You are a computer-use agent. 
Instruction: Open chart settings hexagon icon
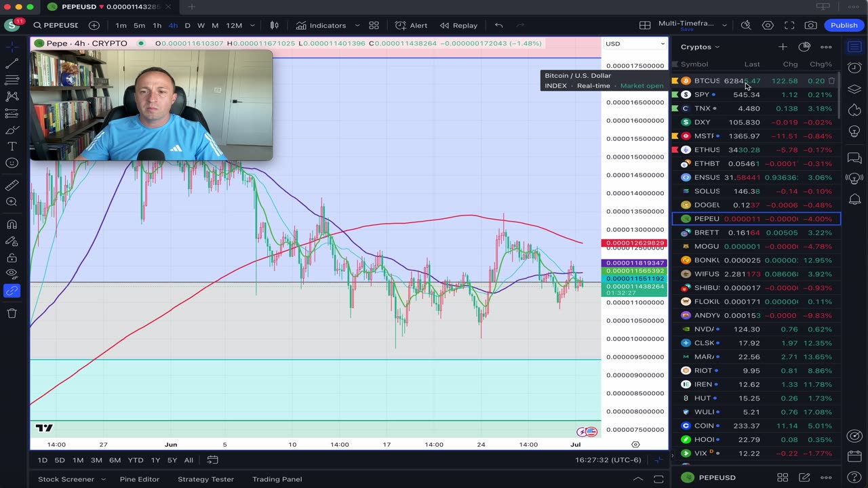coord(768,25)
